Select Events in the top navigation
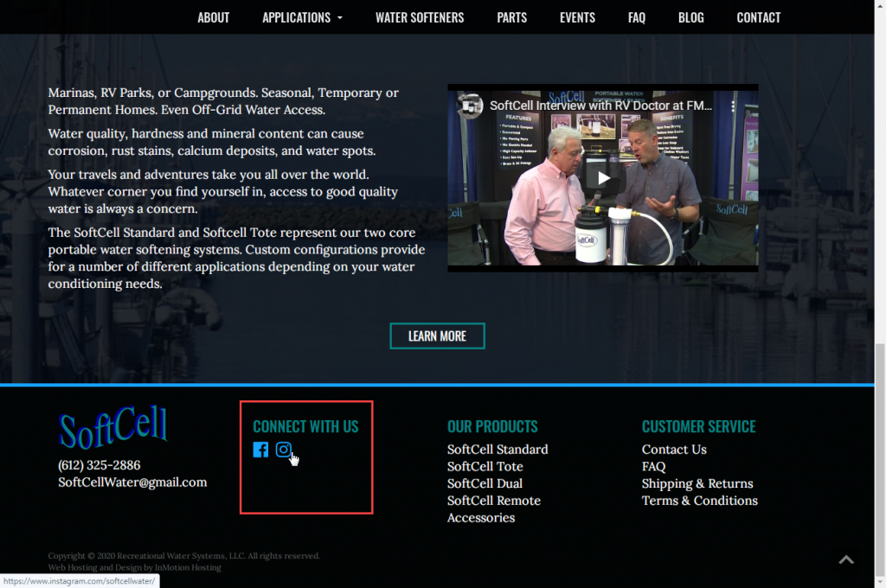Image resolution: width=886 pixels, height=588 pixels. 577,17
